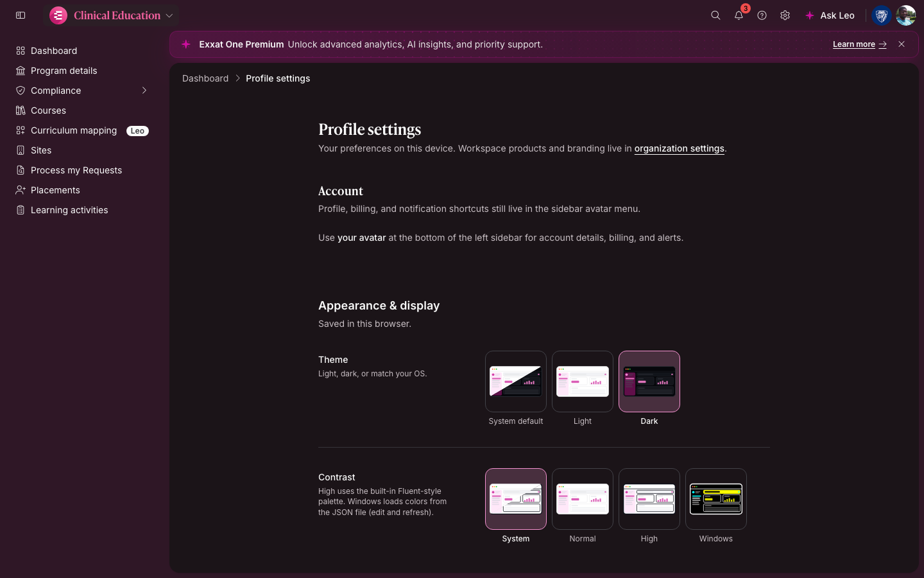The height and width of the screenshot is (578, 924).
Task: Click the Contrast setting label
Action: 337,477
